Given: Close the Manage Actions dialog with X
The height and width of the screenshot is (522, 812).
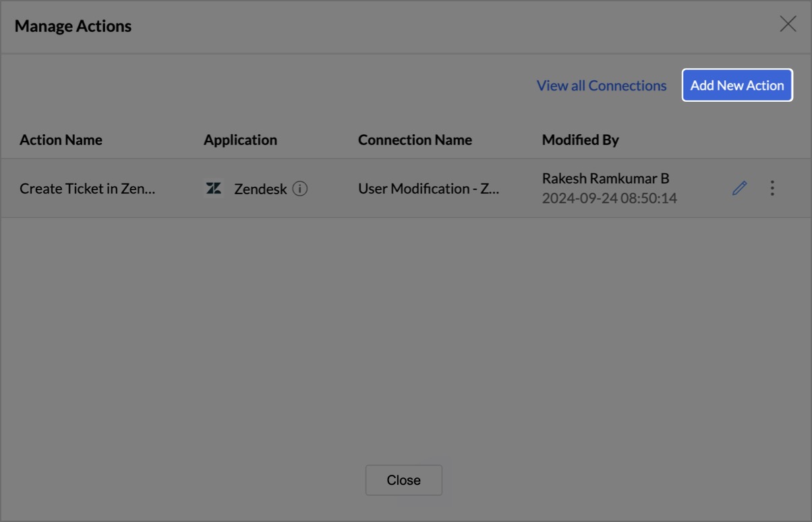Looking at the screenshot, I should pos(788,25).
